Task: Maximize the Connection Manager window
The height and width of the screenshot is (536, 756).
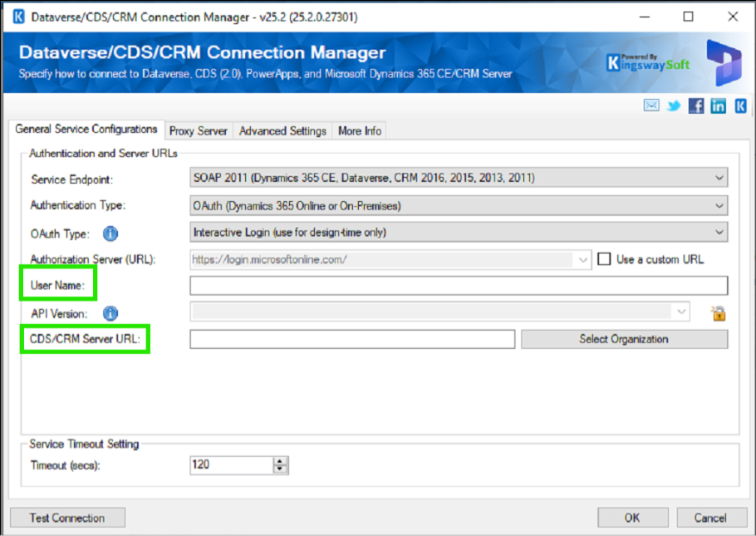Action: 689,17
